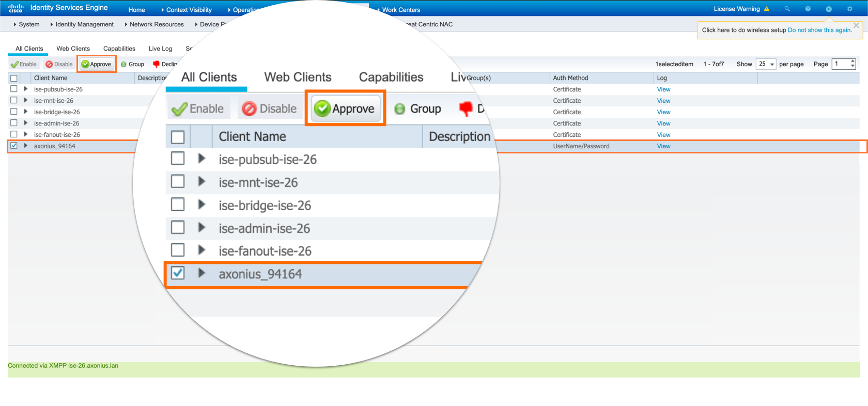
Task: Expand axonius_94164 row arrow in unmagnified table
Action: click(x=25, y=146)
